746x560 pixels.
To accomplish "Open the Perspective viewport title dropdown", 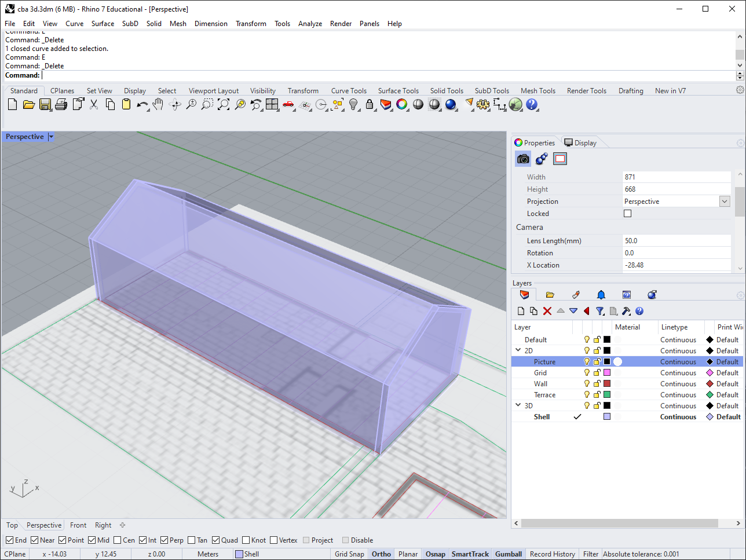I will click(x=51, y=137).
